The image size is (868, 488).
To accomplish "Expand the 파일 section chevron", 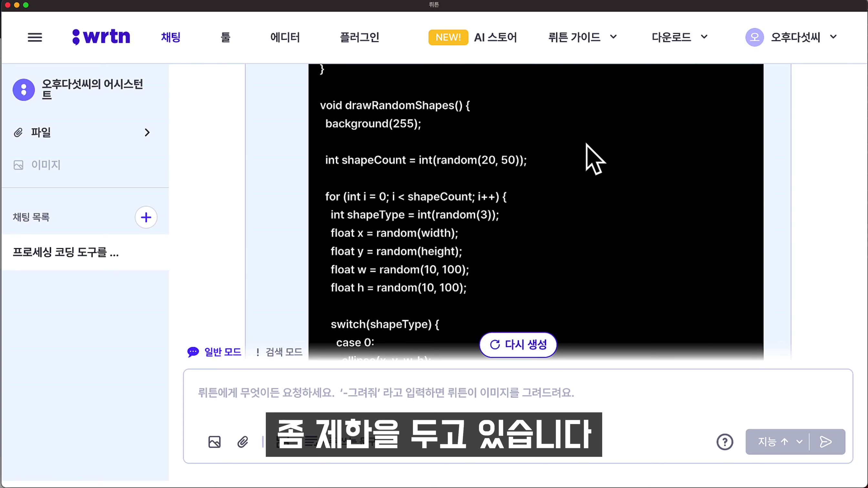I will pos(147,132).
